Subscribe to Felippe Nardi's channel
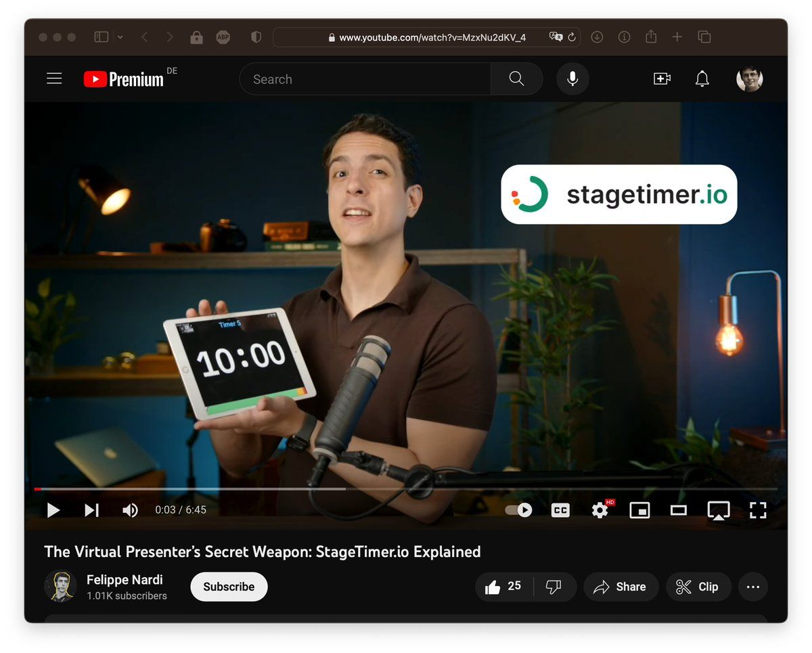Viewport: 812px width, 653px height. [229, 587]
